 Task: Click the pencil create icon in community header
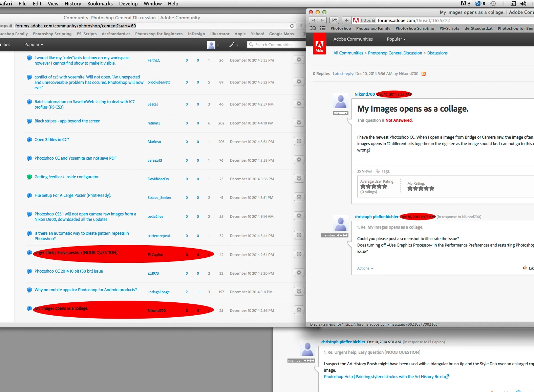[x=234, y=44]
